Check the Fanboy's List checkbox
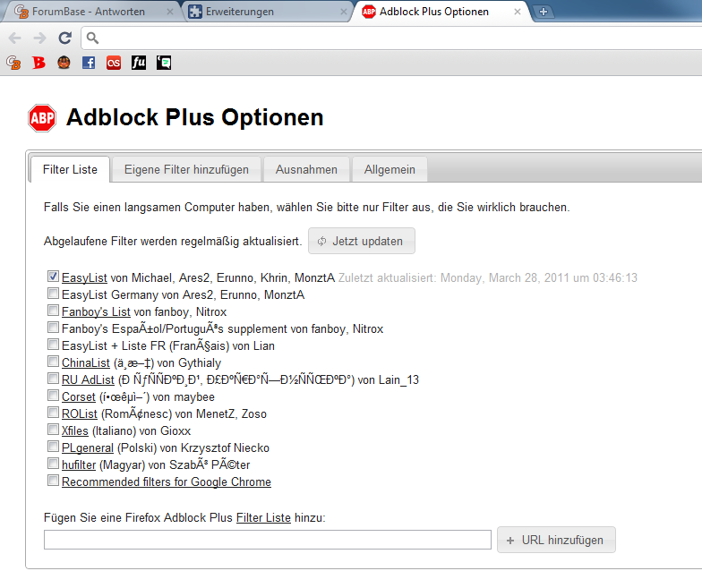The width and height of the screenshot is (702, 588). (54, 311)
